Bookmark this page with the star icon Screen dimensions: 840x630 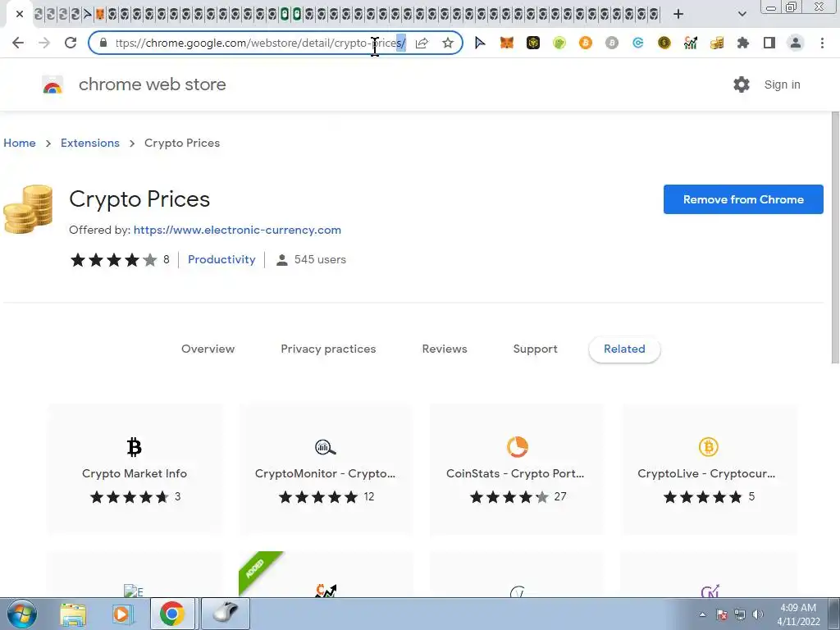point(448,43)
